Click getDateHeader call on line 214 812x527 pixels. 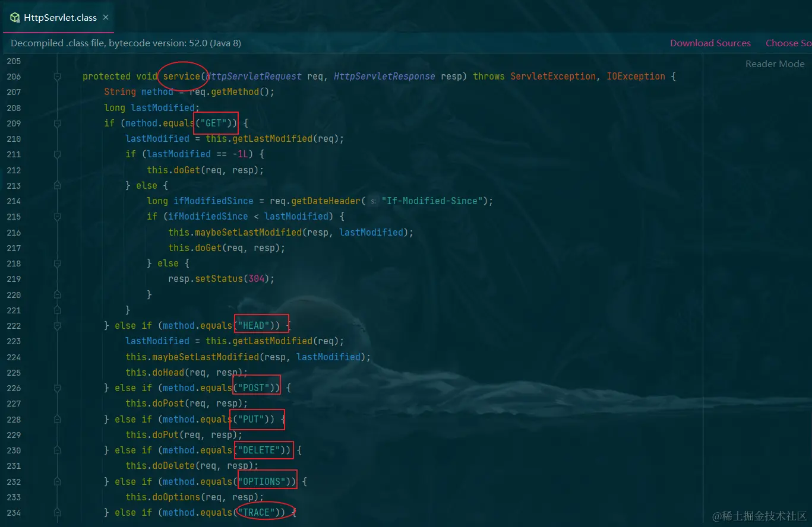coord(326,201)
